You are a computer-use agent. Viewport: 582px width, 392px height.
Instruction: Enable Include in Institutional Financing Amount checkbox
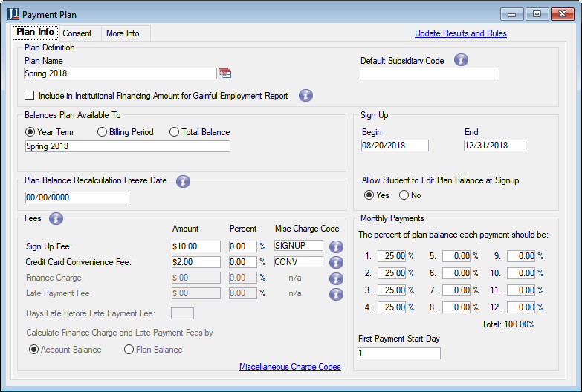coord(30,96)
